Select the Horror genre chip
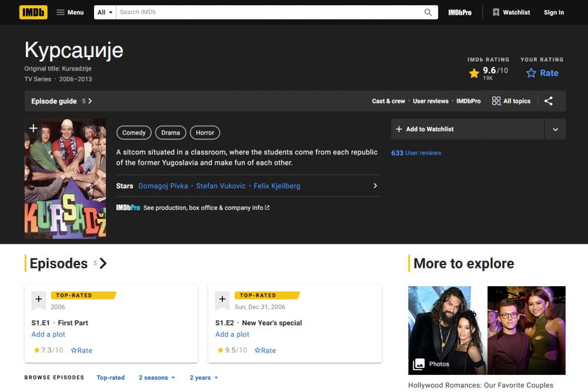 (205, 133)
